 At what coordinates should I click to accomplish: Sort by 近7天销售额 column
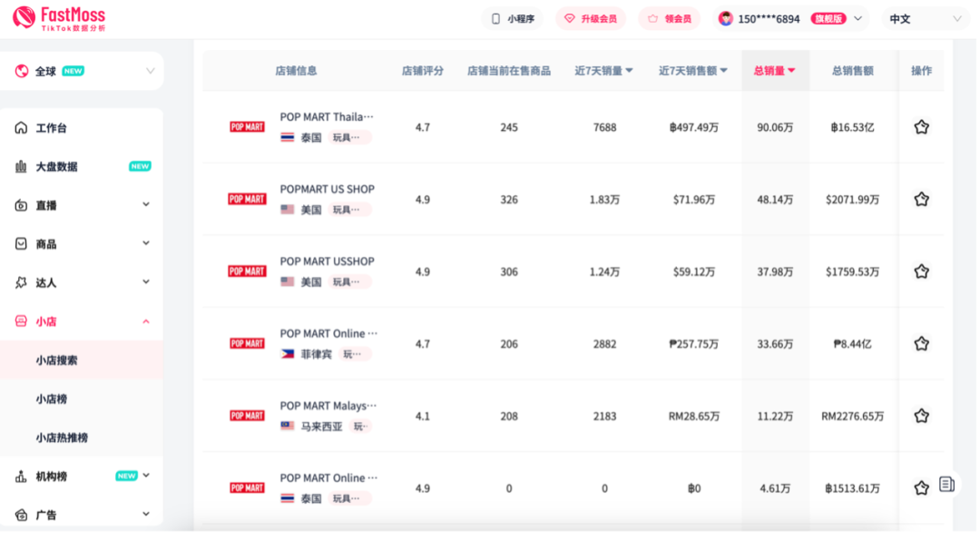click(x=692, y=71)
